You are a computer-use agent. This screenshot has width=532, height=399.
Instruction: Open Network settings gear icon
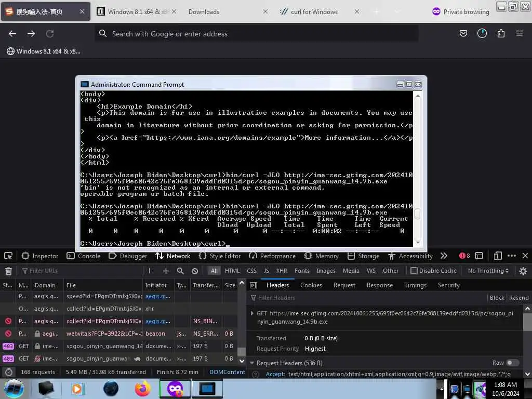523,271
